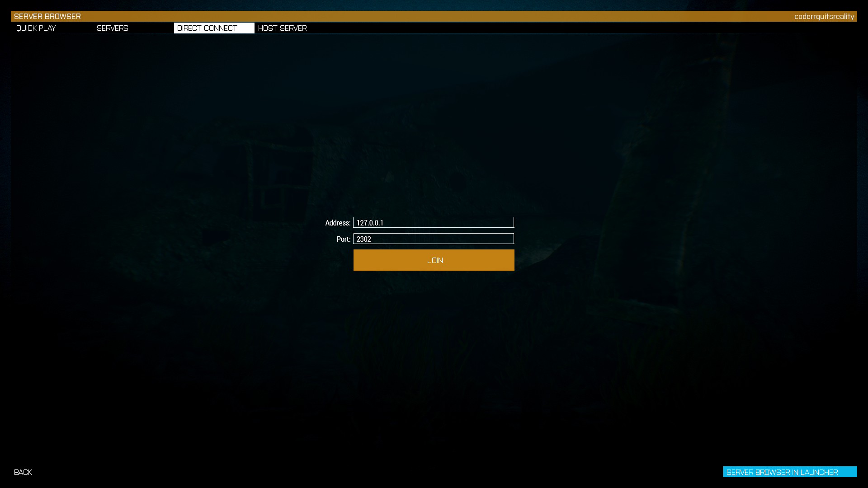Open Server Browser in Launcher
Viewport: 868px width, 488px height.
[x=790, y=472]
